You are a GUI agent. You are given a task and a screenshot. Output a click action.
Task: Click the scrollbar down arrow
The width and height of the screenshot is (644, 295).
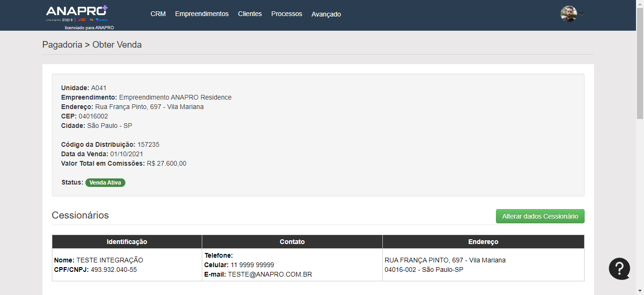(640, 291)
